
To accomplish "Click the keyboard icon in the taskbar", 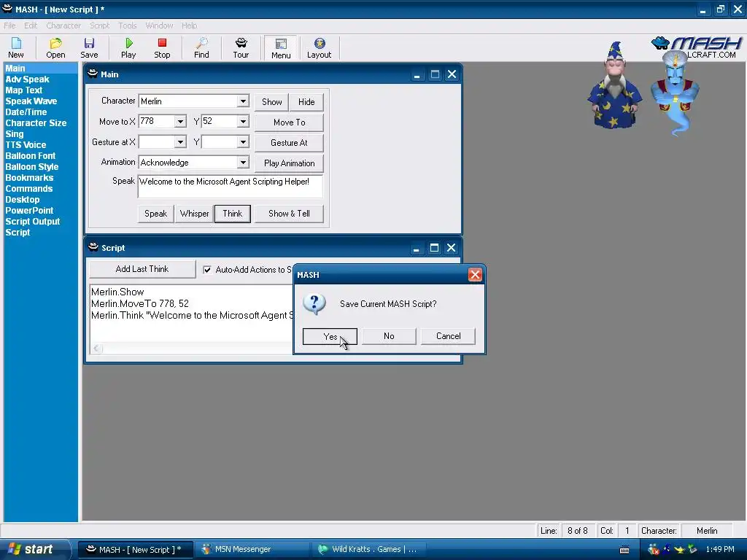I will point(624,550).
